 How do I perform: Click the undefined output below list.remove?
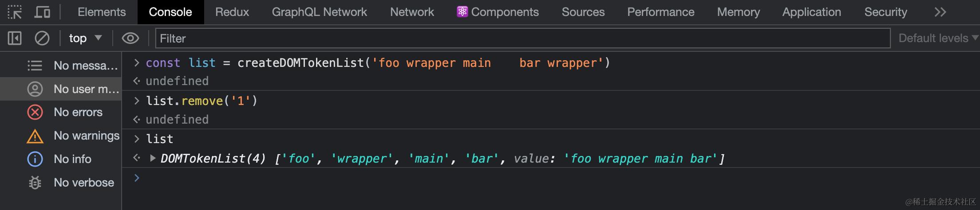click(x=177, y=120)
